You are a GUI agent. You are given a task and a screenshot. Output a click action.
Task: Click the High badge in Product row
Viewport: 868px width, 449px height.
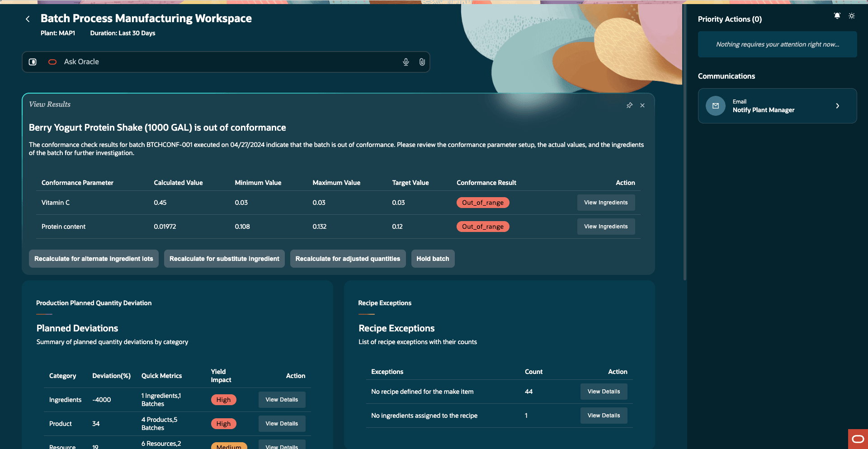pos(223,424)
